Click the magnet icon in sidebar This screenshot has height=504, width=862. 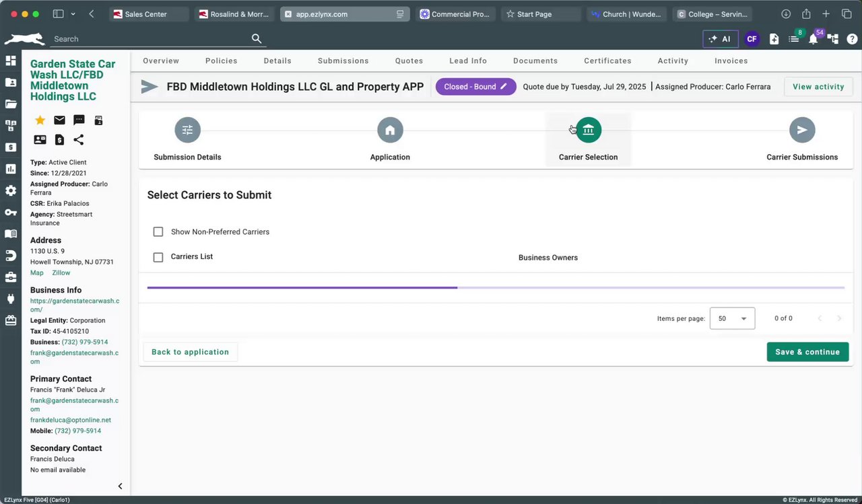pos(11,256)
